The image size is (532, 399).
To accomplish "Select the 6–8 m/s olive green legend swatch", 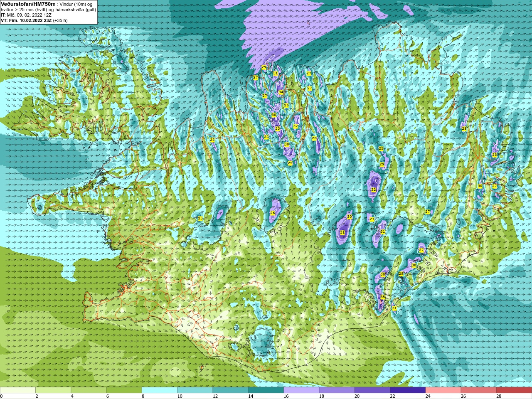I will [124, 390].
